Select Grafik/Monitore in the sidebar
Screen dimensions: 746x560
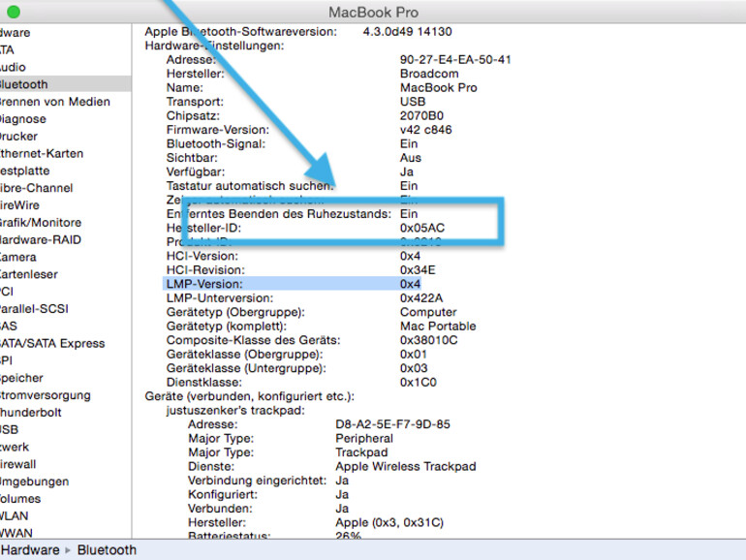tap(41, 223)
